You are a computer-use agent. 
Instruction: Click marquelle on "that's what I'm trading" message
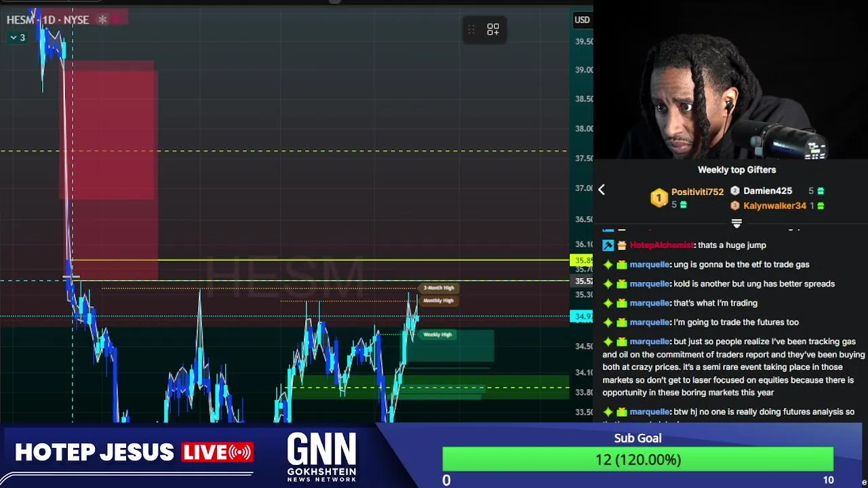point(650,303)
